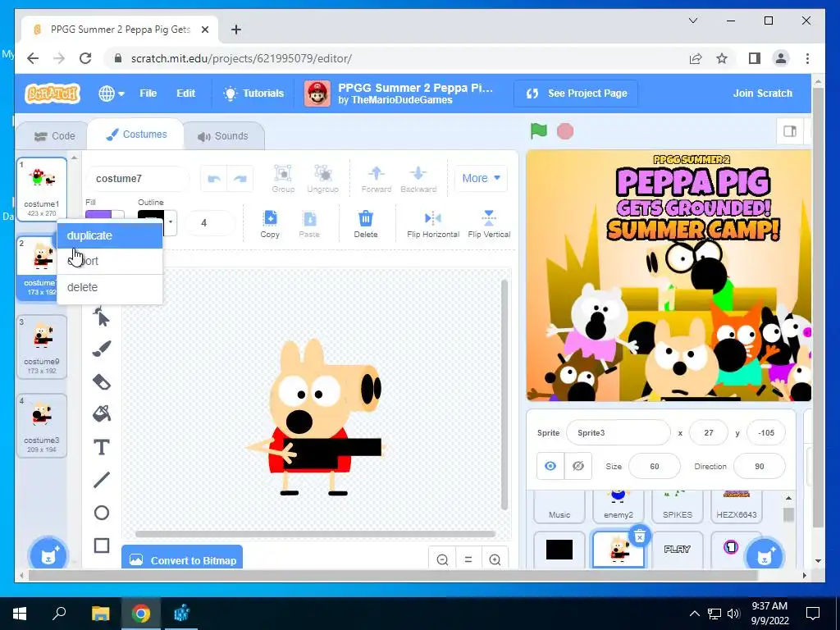Image resolution: width=840 pixels, height=630 pixels.
Task: Click the y position field showing -105
Action: point(766,433)
